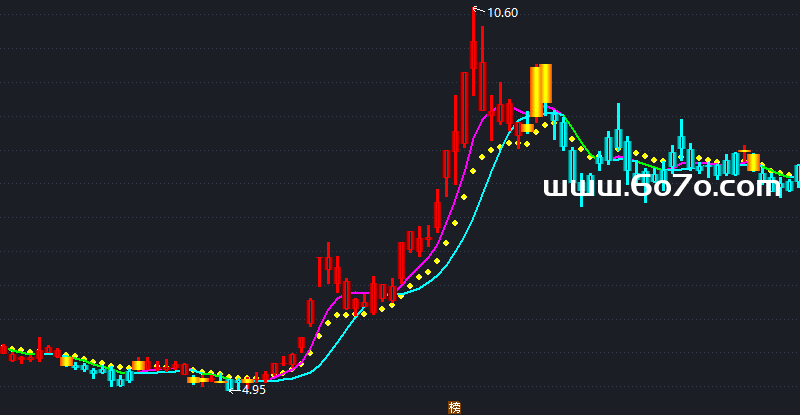This screenshot has height=415, width=800.
Task: Click the 4.95 low price label
Action: pyautogui.click(x=253, y=390)
